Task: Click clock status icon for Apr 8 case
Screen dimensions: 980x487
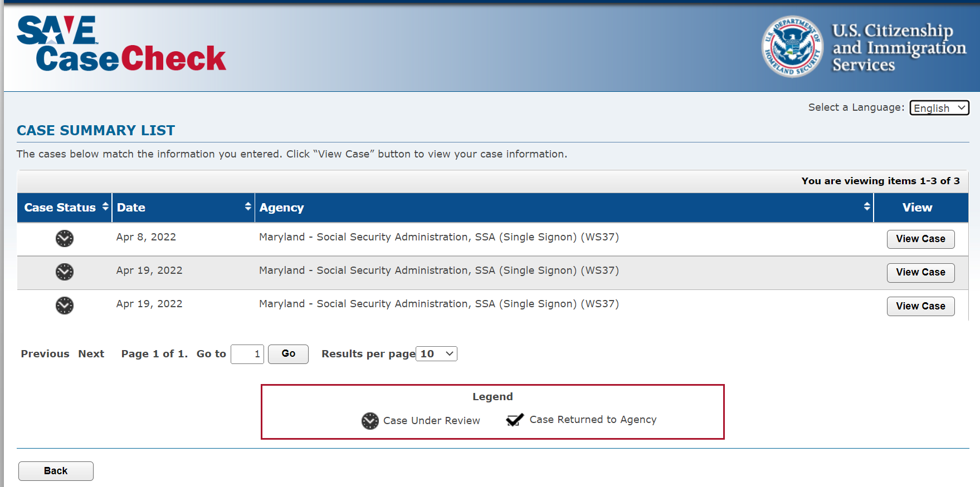Action: [x=65, y=238]
